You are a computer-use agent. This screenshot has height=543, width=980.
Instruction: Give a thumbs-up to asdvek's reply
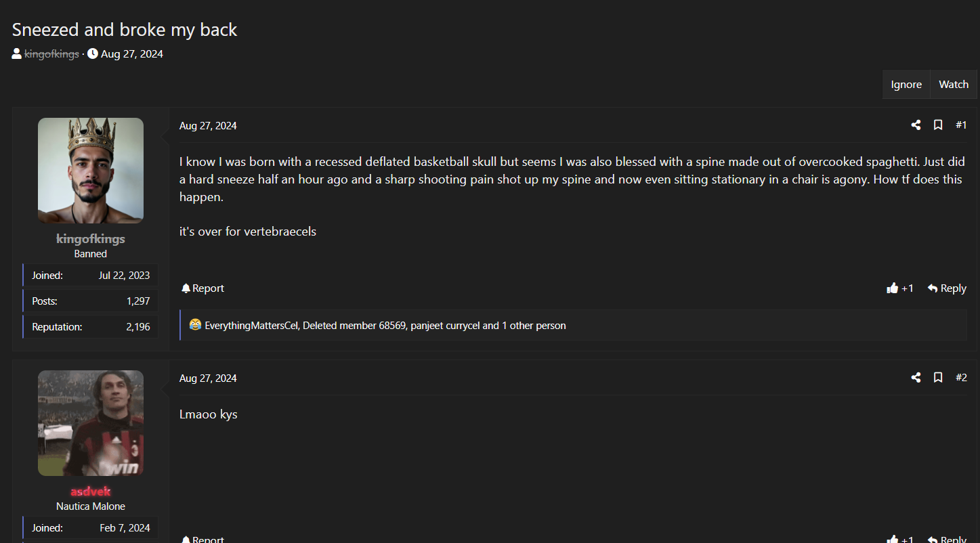(893, 539)
